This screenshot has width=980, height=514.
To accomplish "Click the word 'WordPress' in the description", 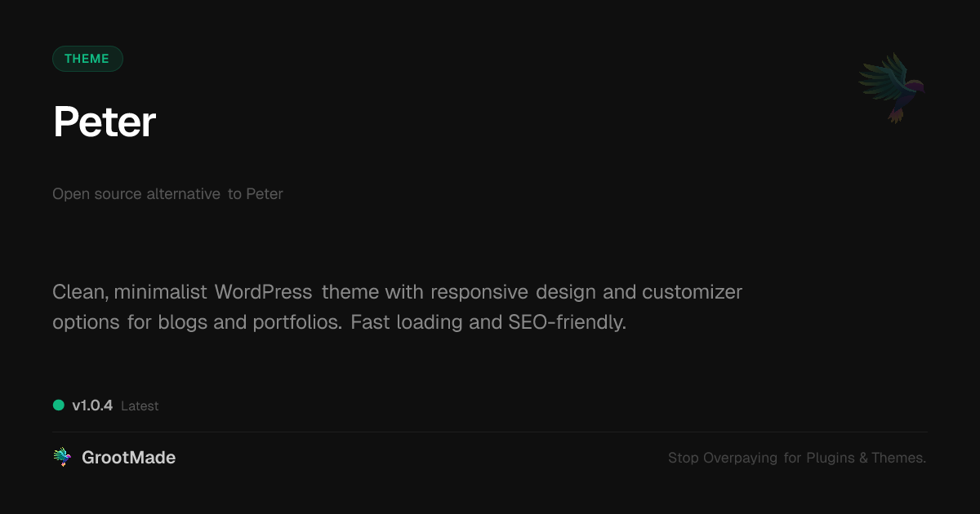I will (263, 292).
